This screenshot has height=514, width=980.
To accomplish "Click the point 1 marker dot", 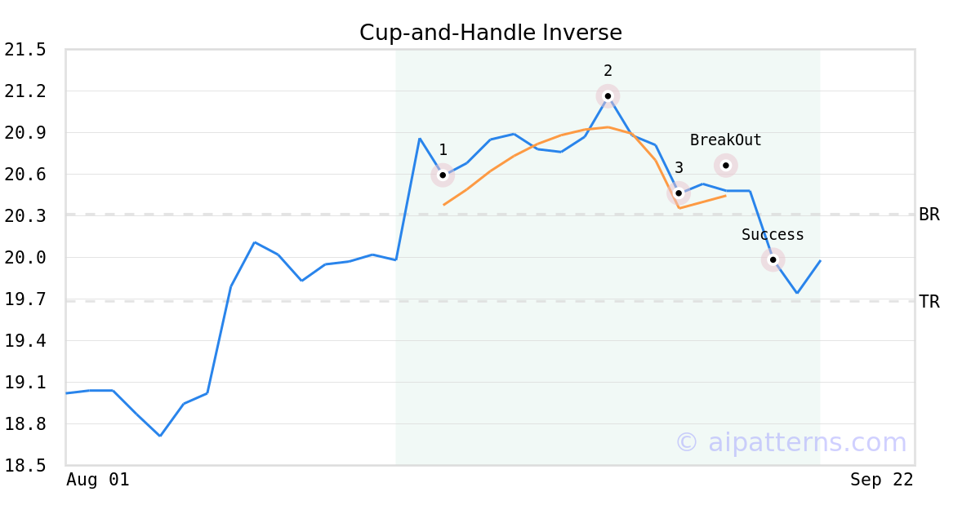I will pyautogui.click(x=443, y=175).
